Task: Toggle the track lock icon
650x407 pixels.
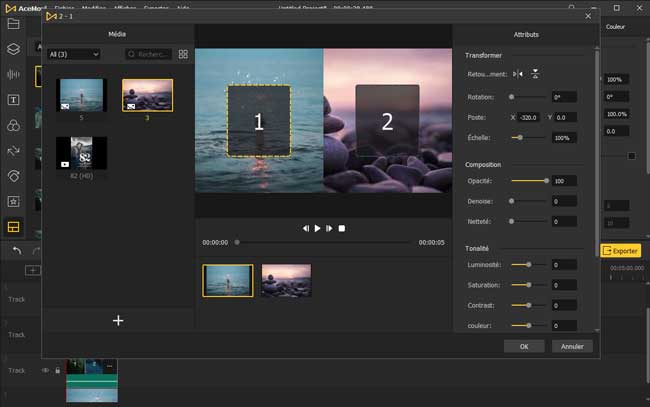Action: pos(57,370)
